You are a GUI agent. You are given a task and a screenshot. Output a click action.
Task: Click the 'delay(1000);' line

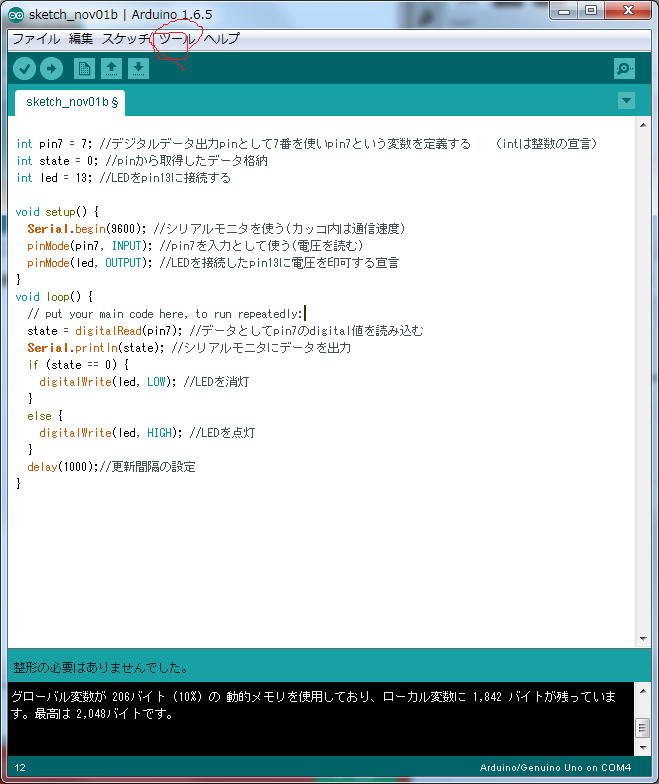coord(111,467)
